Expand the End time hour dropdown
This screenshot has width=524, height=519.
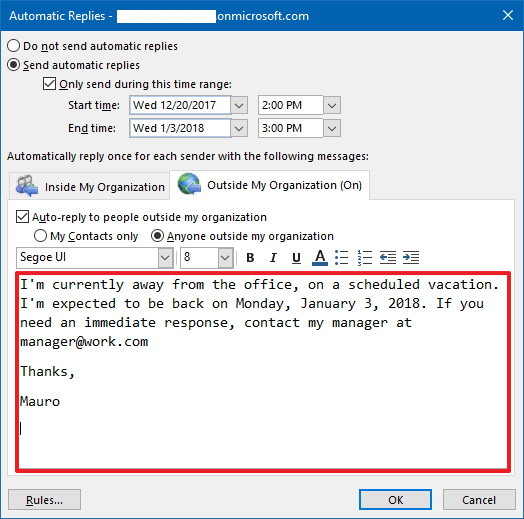tap(332, 129)
